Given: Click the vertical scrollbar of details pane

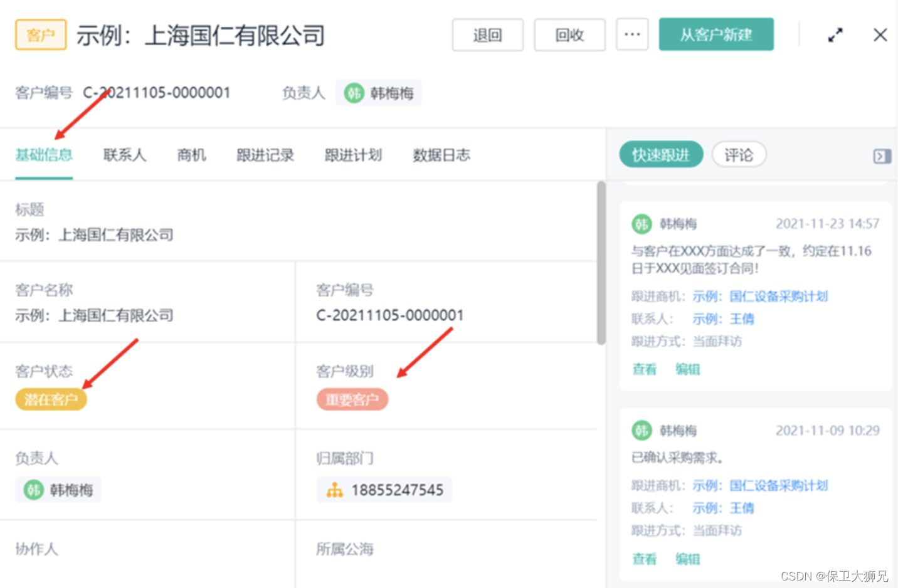Looking at the screenshot, I should (601, 263).
